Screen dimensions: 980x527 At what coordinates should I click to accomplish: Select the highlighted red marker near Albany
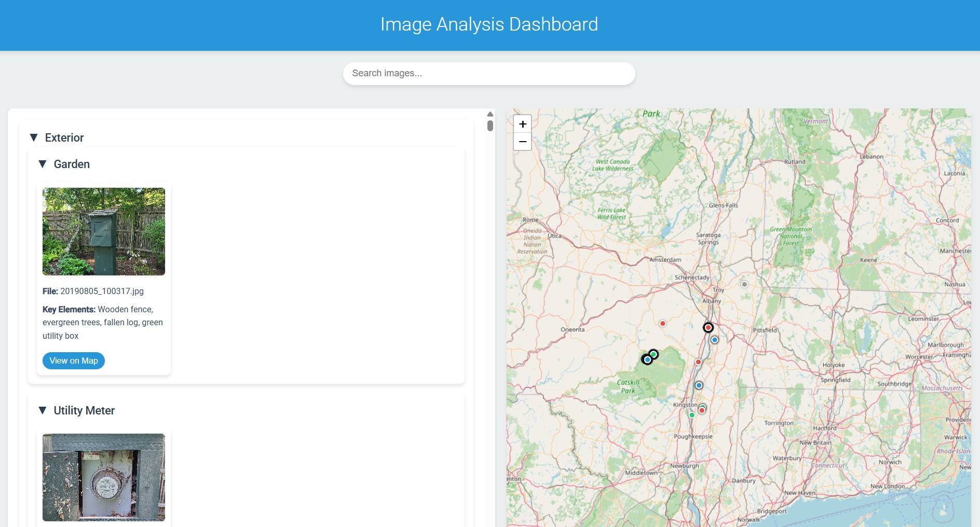point(709,327)
